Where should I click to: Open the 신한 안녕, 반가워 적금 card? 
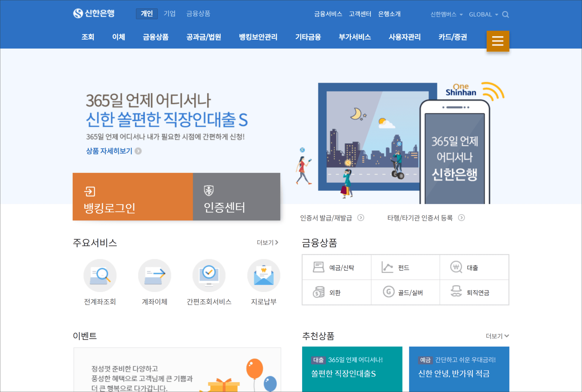pos(459,369)
